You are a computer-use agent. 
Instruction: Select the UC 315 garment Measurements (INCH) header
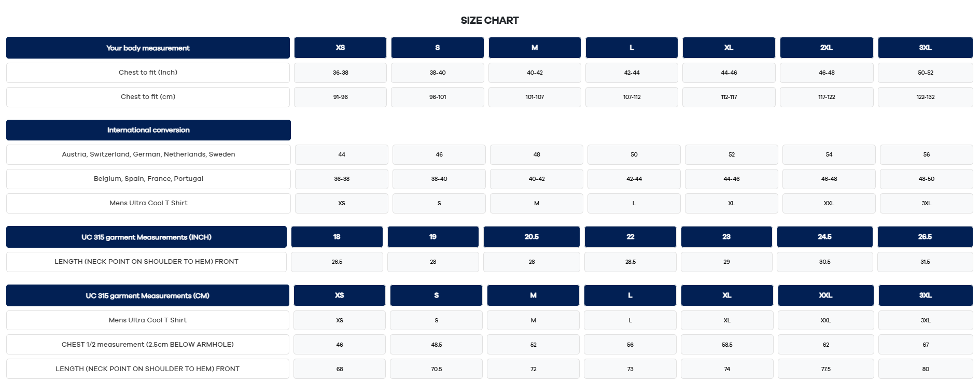(146, 237)
